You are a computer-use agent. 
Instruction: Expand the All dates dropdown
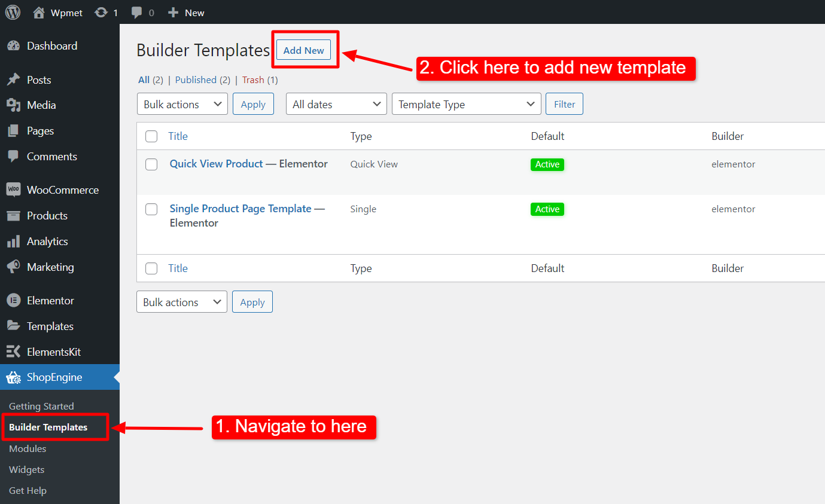[336, 103]
